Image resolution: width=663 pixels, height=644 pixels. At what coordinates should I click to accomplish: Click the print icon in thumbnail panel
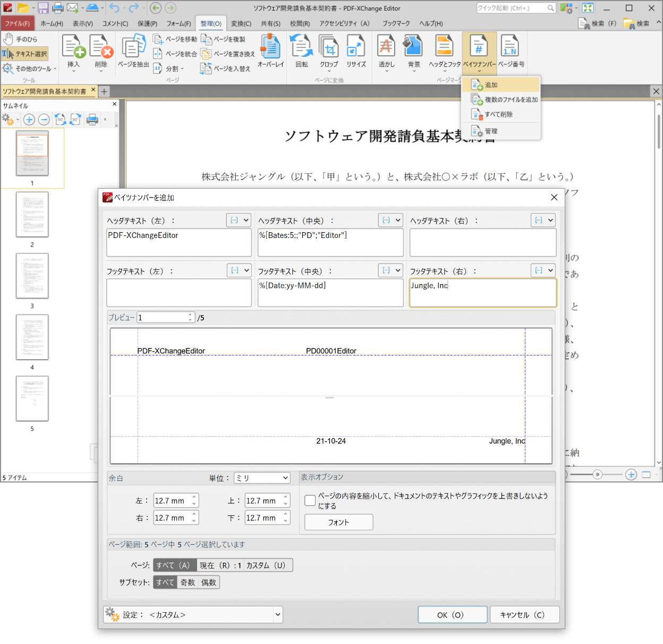point(92,120)
